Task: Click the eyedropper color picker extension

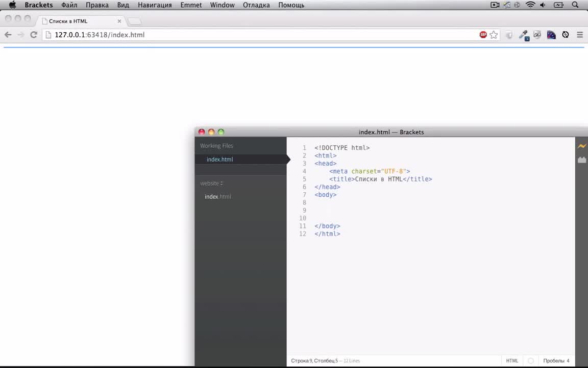Action: (x=523, y=35)
